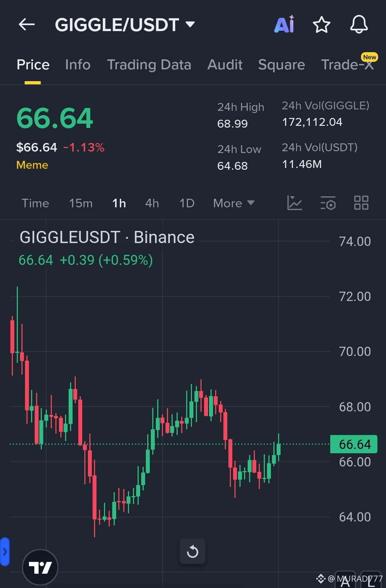Switch to the Price tab
Screen dimensions: 386x588
pyautogui.click(x=33, y=65)
